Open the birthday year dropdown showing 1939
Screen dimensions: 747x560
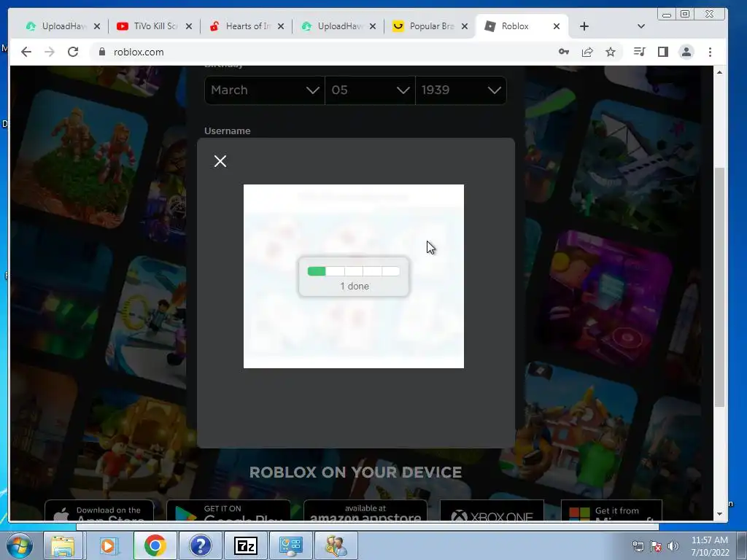click(461, 90)
